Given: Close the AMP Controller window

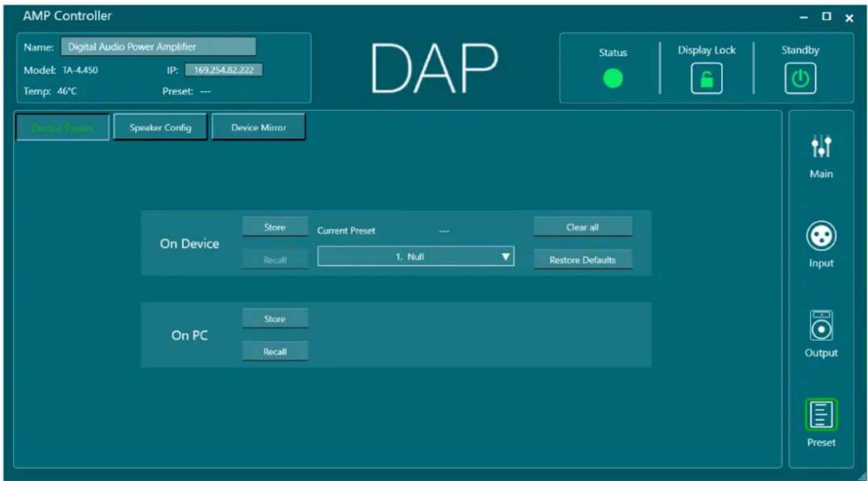Looking at the screenshot, I should click(x=849, y=18).
